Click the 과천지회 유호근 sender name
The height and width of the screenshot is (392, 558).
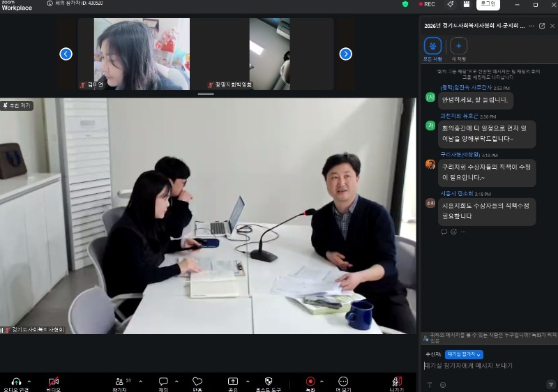460,116
